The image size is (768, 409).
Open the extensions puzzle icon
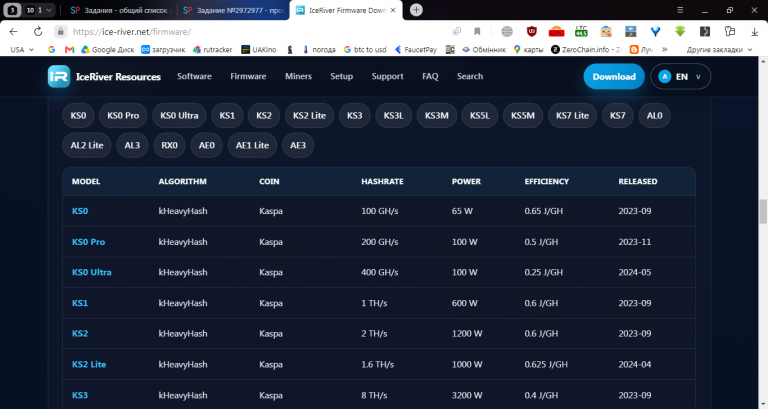click(730, 32)
